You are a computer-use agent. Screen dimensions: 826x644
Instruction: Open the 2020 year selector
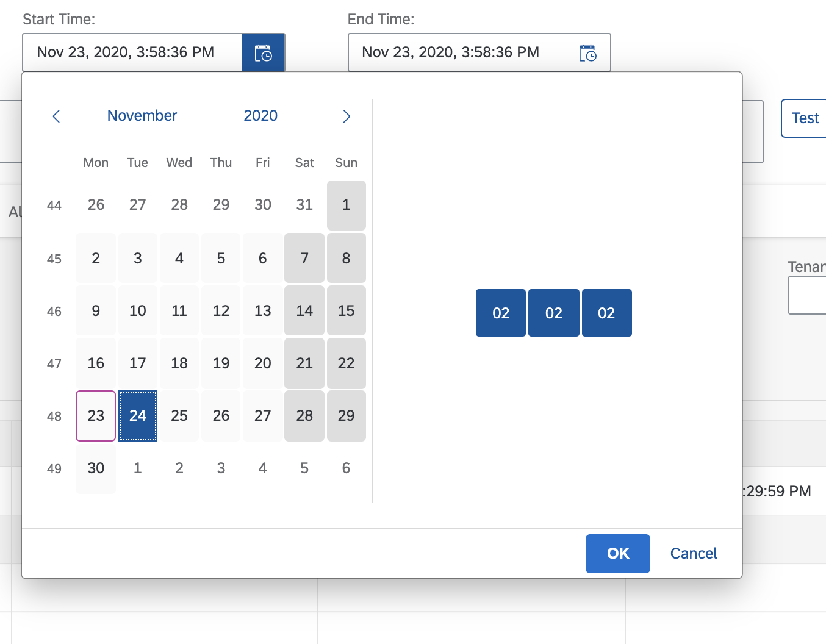point(260,115)
